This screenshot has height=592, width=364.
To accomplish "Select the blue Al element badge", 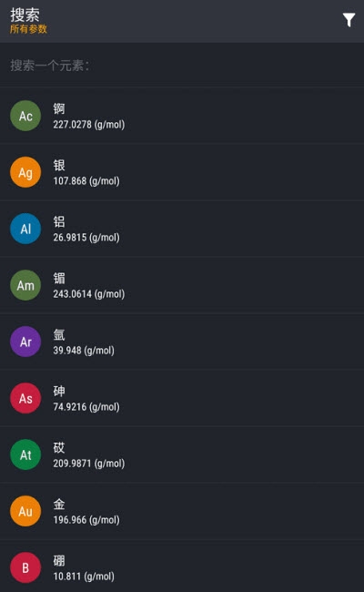I will 25,229.
